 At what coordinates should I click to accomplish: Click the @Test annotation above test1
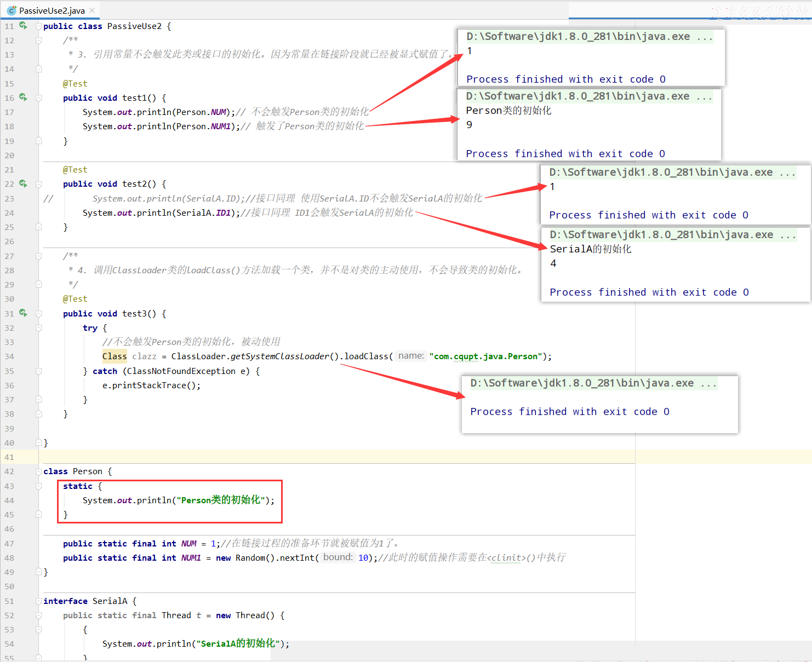pyautogui.click(x=75, y=84)
